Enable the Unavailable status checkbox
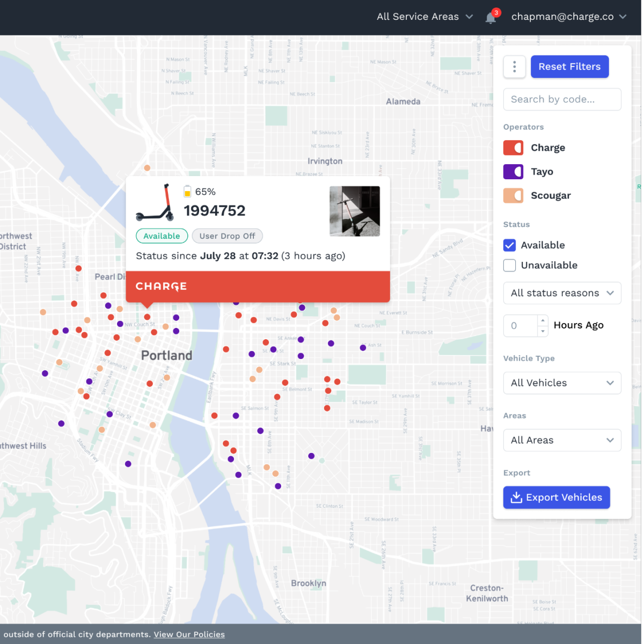Screen dimensions: 644x644 [509, 265]
